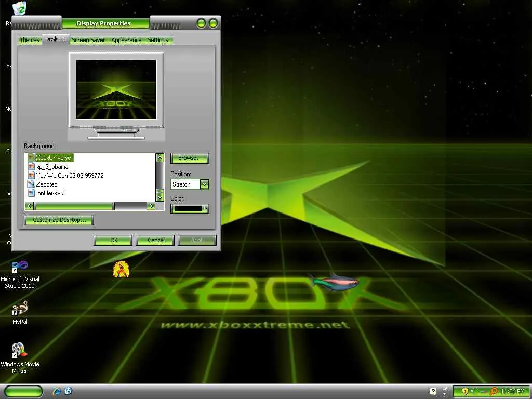
Task: Click Yes-We-Can-03-03-959772 file icon
Action: 31,176
